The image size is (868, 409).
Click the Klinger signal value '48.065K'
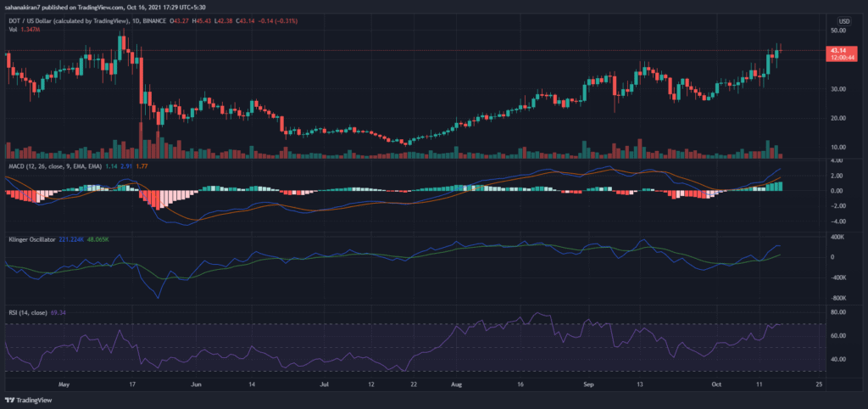99,238
